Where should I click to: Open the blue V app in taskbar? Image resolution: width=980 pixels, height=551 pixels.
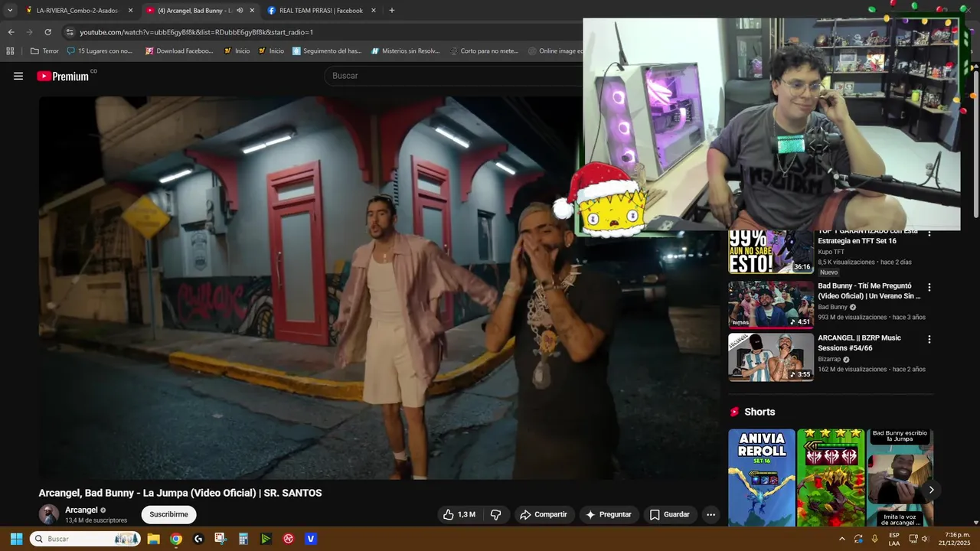tap(311, 539)
